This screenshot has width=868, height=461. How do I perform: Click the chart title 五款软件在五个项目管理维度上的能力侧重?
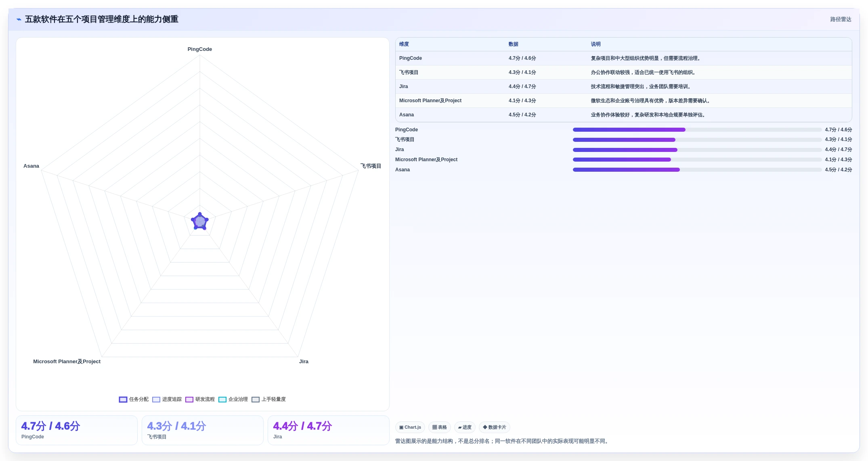point(102,19)
